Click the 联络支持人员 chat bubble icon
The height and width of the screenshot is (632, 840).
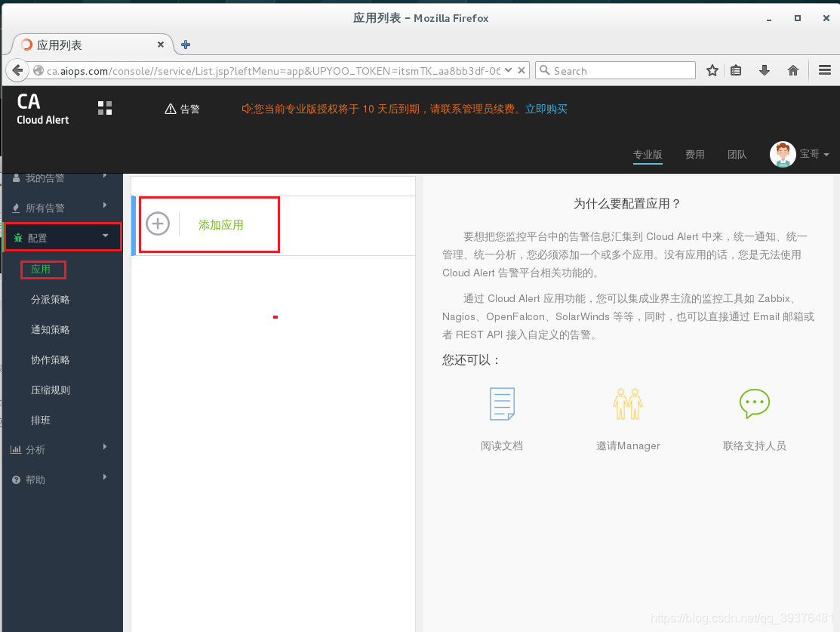tap(754, 404)
